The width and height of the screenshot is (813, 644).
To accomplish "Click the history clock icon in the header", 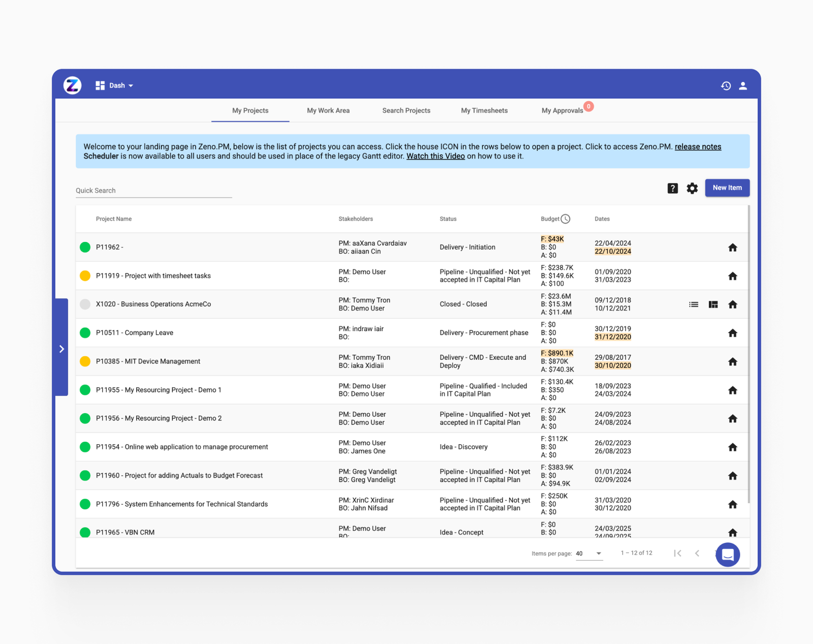I will click(x=726, y=85).
